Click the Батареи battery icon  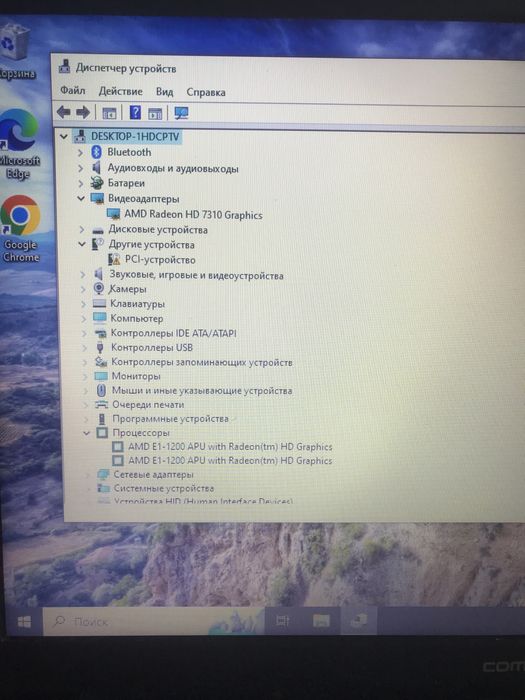tap(97, 183)
